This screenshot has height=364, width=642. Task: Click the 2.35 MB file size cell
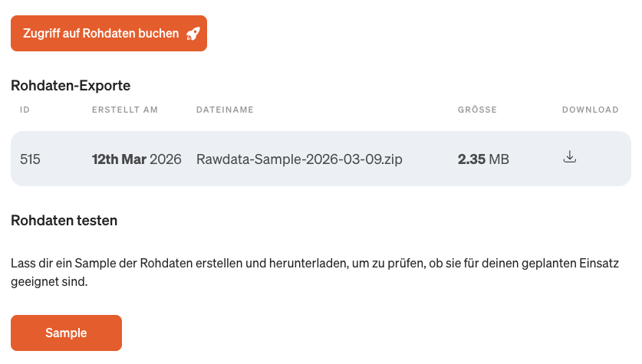click(x=483, y=159)
